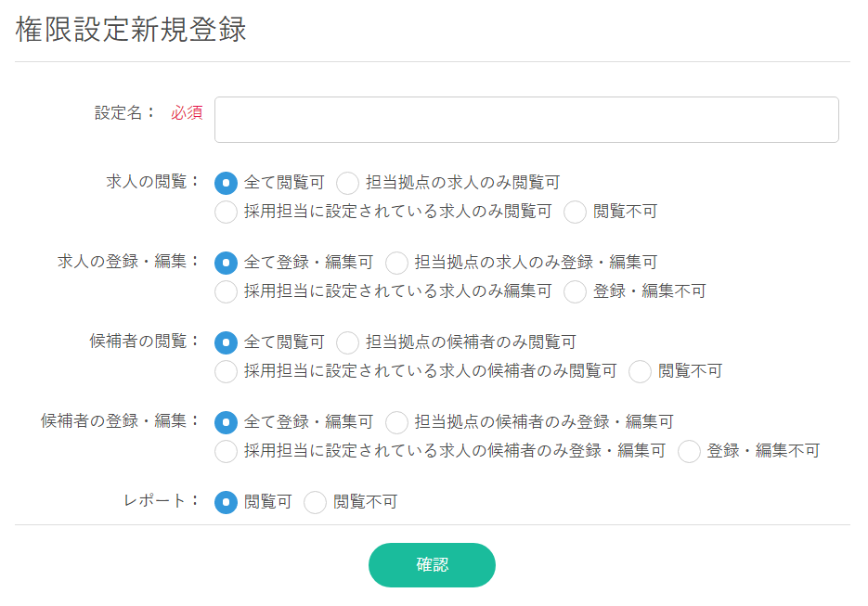Select 採用担当に設定されている求人のみ閲覧可
Viewport: 868px width, 606px height.
coord(227,212)
